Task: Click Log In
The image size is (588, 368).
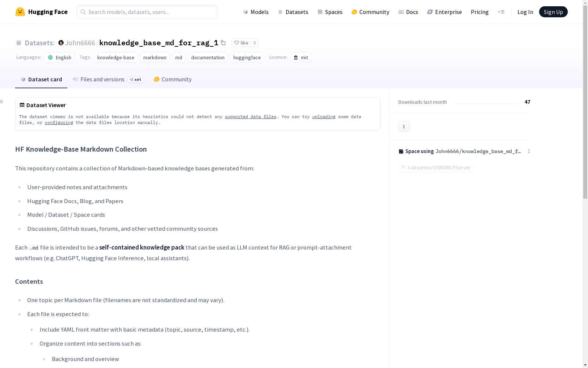Action: (525, 12)
